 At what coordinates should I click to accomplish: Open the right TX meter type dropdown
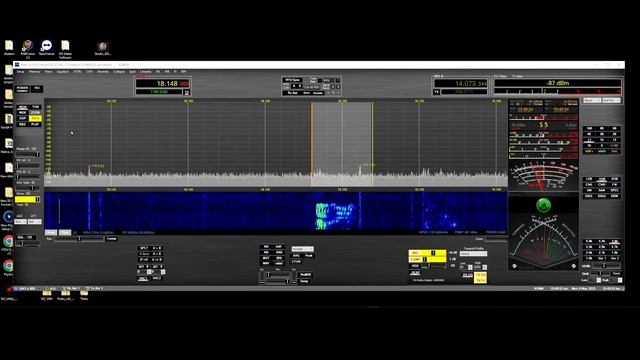pos(611,100)
